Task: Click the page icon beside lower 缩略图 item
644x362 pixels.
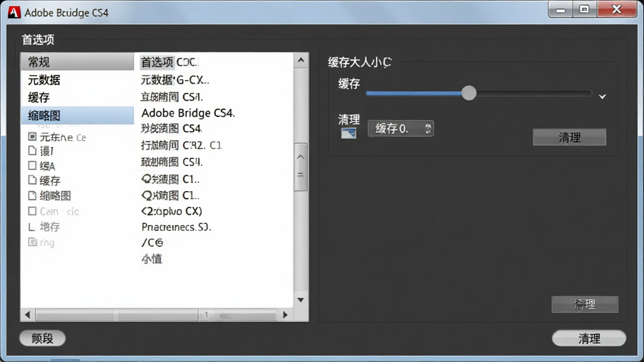Action: [33, 195]
